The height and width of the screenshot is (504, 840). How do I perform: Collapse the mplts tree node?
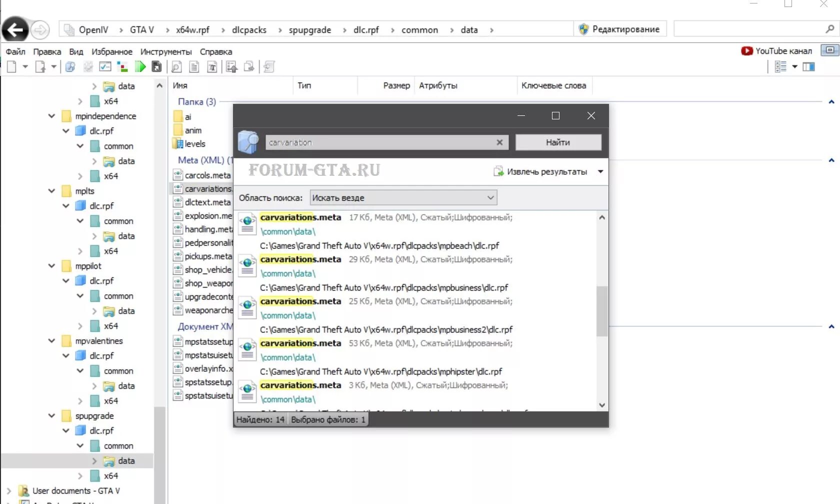51,191
